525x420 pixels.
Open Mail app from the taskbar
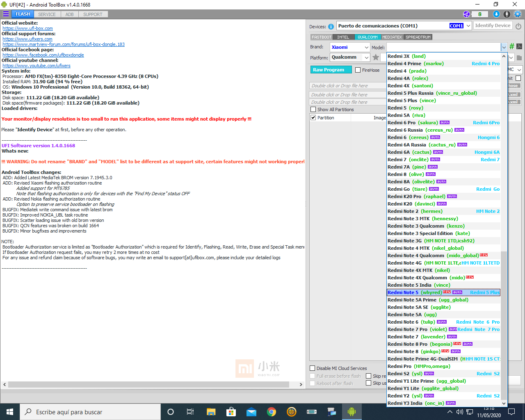coord(251,412)
